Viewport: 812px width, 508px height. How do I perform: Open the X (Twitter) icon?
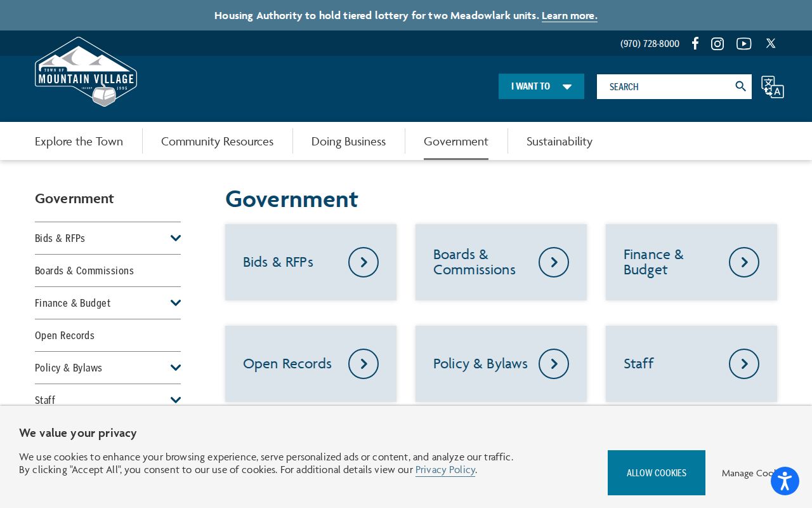click(771, 43)
